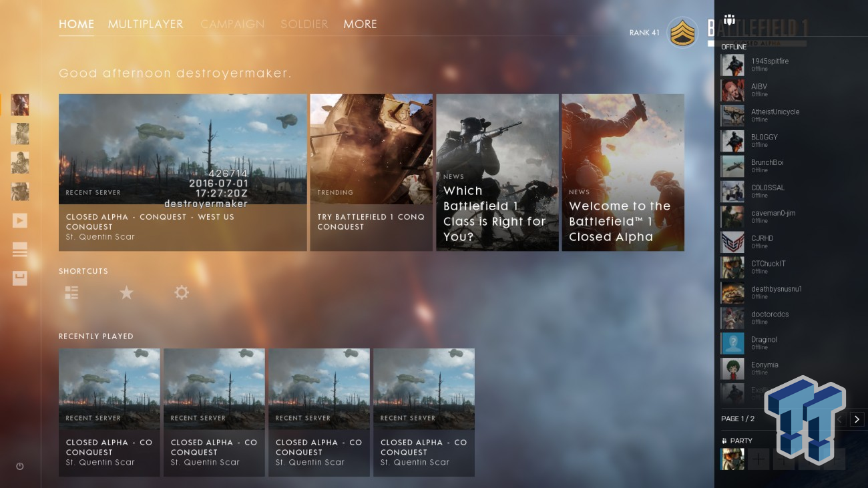This screenshot has width=868, height=488.
Task: Click AIBV's avatar picture
Action: pos(732,91)
